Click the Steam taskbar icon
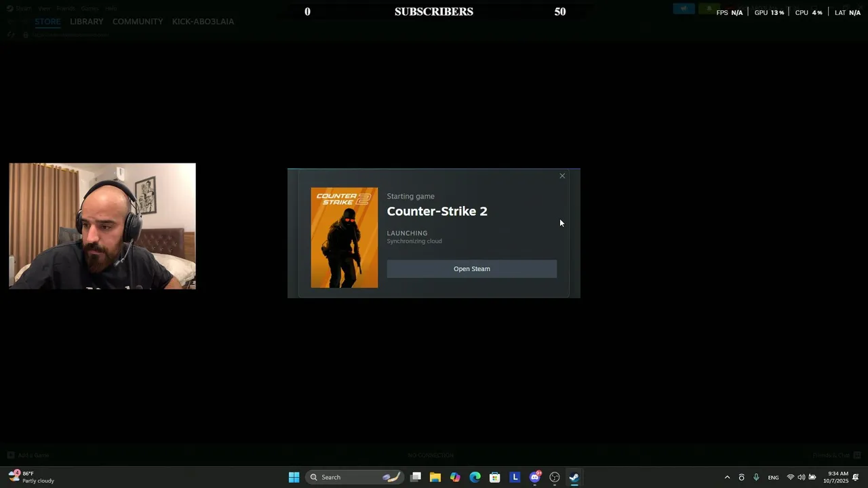The width and height of the screenshot is (868, 488). pyautogui.click(x=574, y=477)
